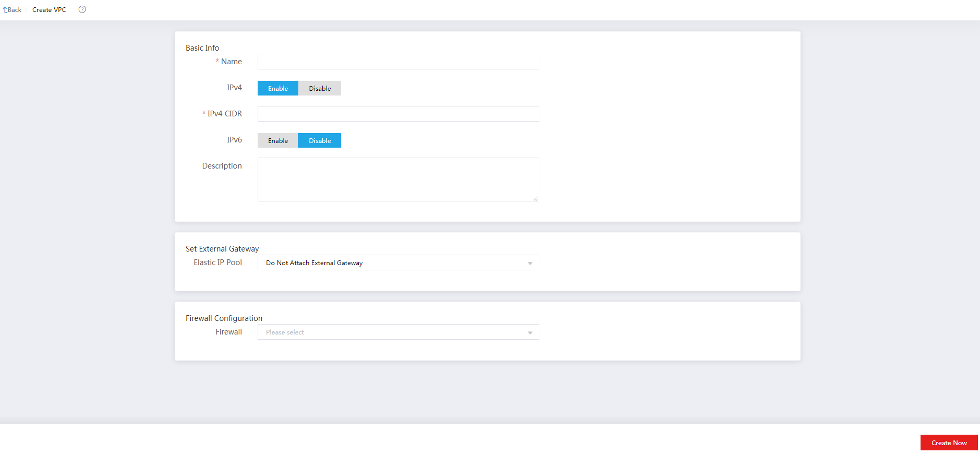The width and height of the screenshot is (980, 454).
Task: Click the Firewall selector caret arrow
Action: pyautogui.click(x=530, y=332)
